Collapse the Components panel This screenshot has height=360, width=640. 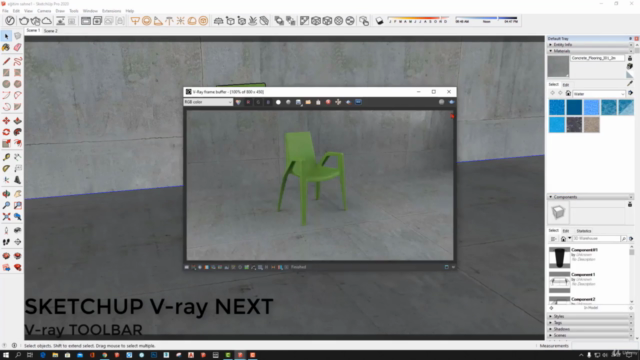click(590, 197)
